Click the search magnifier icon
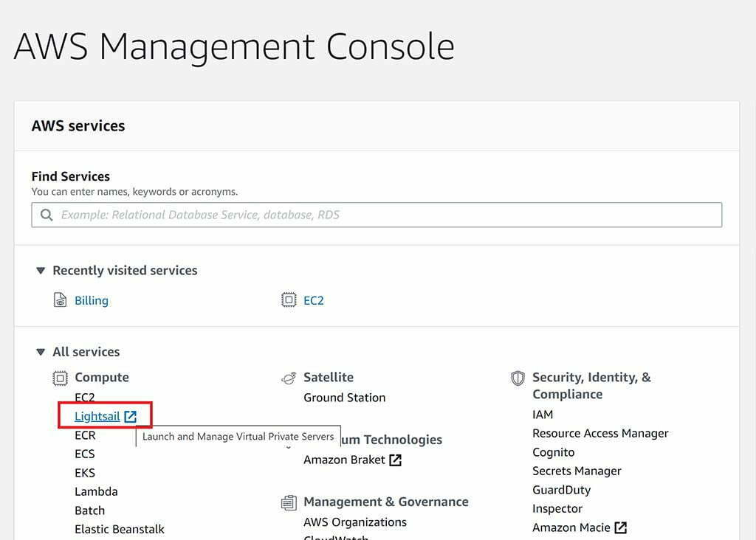Image resolution: width=756 pixels, height=540 pixels. click(47, 215)
